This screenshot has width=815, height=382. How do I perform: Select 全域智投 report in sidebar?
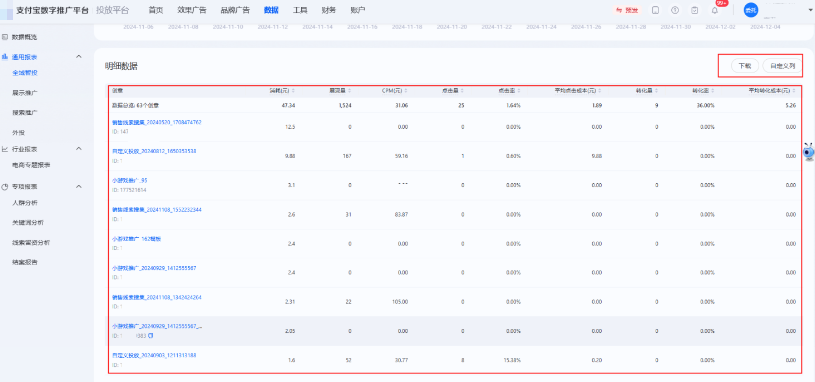[x=24, y=73]
